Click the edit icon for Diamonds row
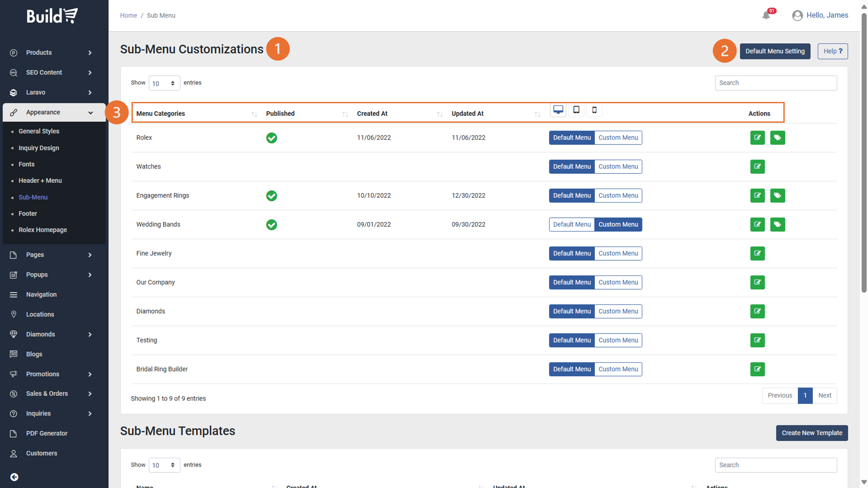This screenshot has width=868, height=488. [x=757, y=311]
